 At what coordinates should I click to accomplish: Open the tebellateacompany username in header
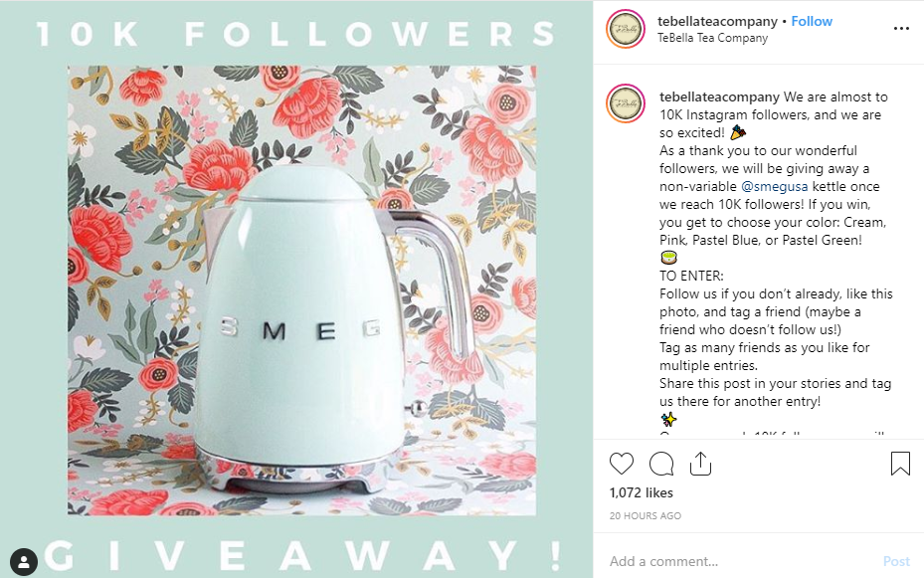(x=717, y=21)
